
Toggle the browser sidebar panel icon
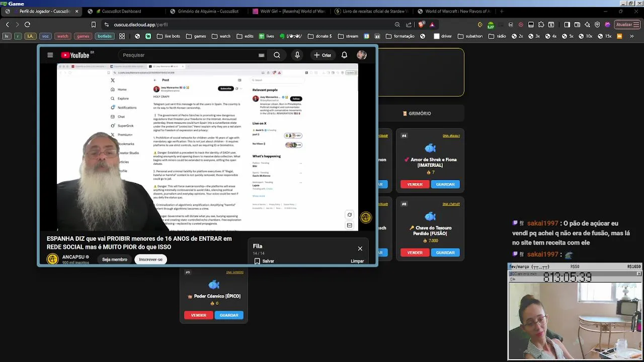coord(567,24)
